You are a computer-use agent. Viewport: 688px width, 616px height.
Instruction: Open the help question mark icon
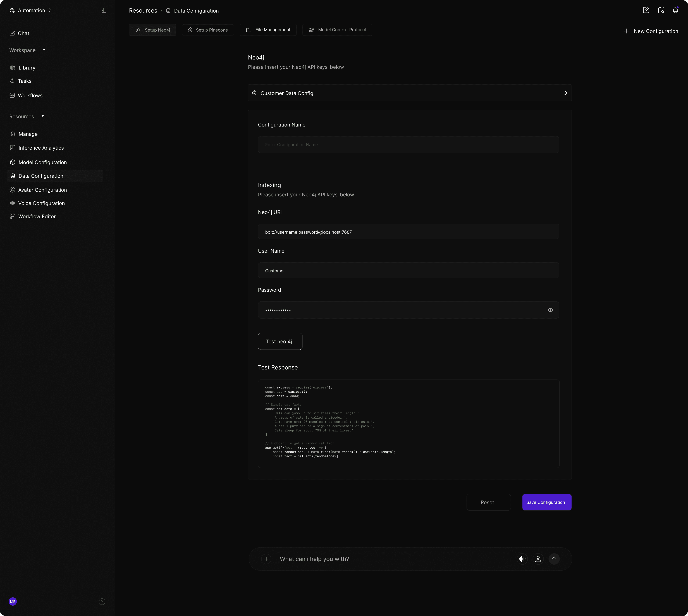[x=102, y=601]
